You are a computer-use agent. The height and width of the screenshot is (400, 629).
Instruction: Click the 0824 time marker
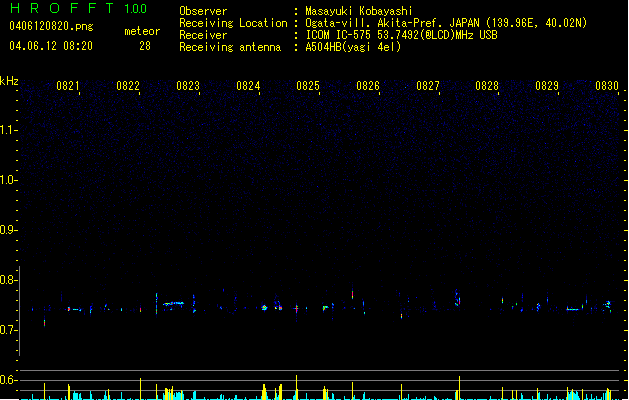coord(248,86)
